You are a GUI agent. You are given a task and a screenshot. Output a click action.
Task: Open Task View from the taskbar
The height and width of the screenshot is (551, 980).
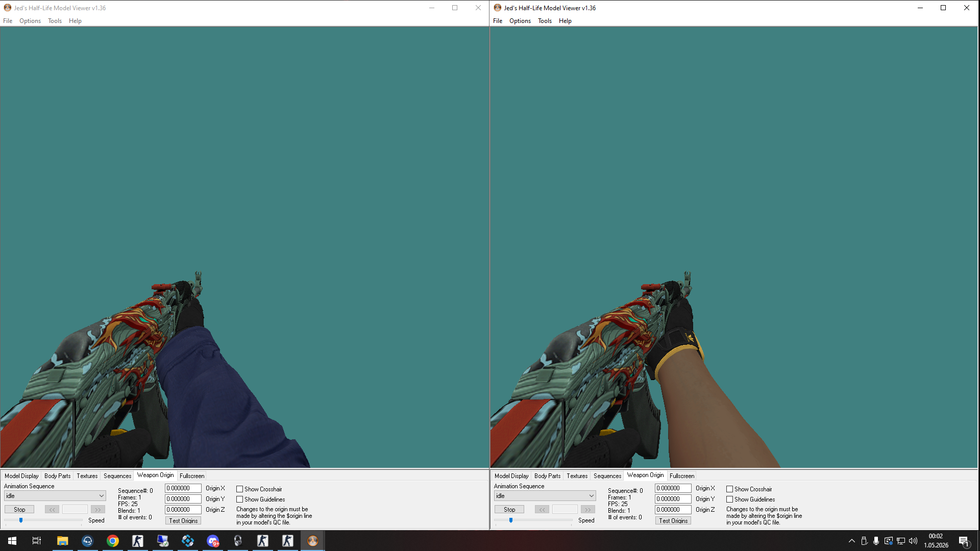37,541
